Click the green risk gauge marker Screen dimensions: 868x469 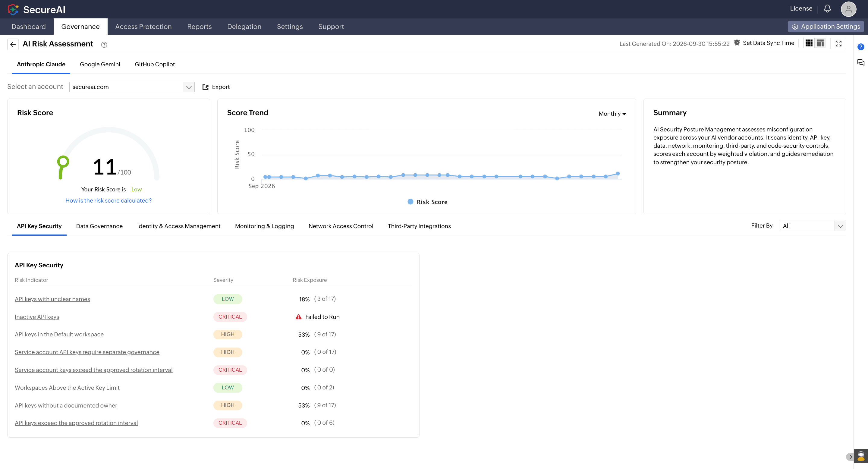63,162
